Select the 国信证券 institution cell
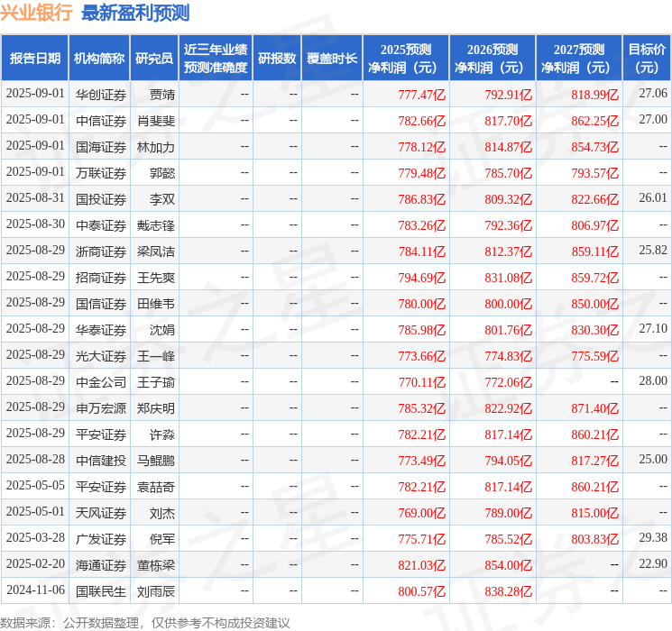 [x=101, y=304]
